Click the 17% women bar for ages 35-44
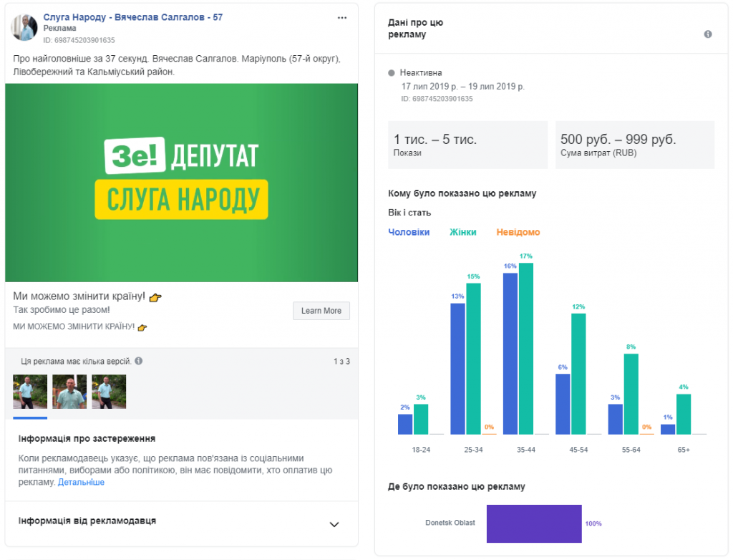 526,349
